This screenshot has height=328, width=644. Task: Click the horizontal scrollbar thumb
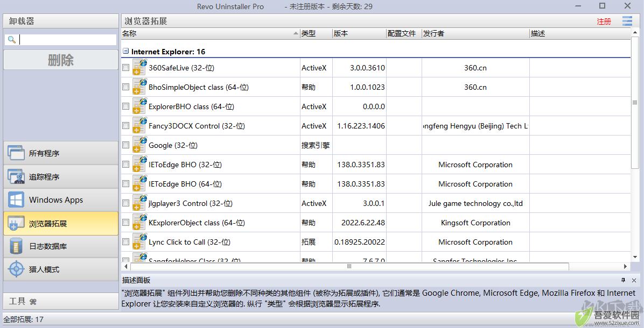pyautogui.click(x=349, y=267)
